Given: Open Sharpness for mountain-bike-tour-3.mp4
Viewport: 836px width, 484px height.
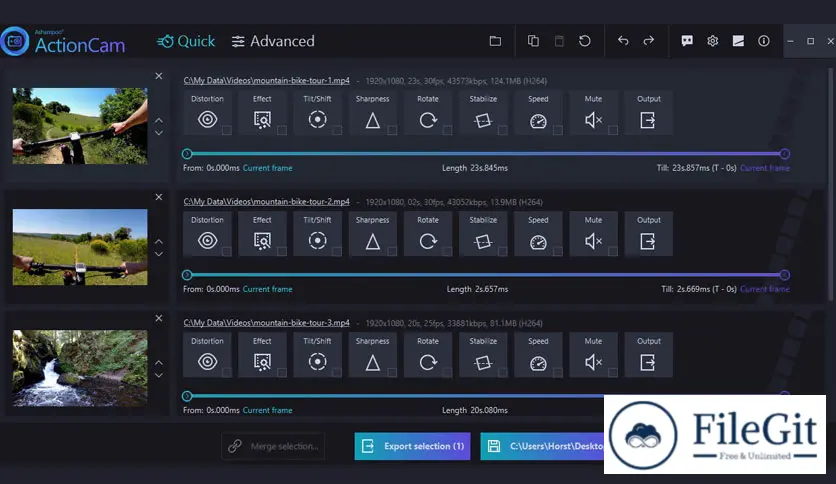Looking at the screenshot, I should tap(373, 355).
